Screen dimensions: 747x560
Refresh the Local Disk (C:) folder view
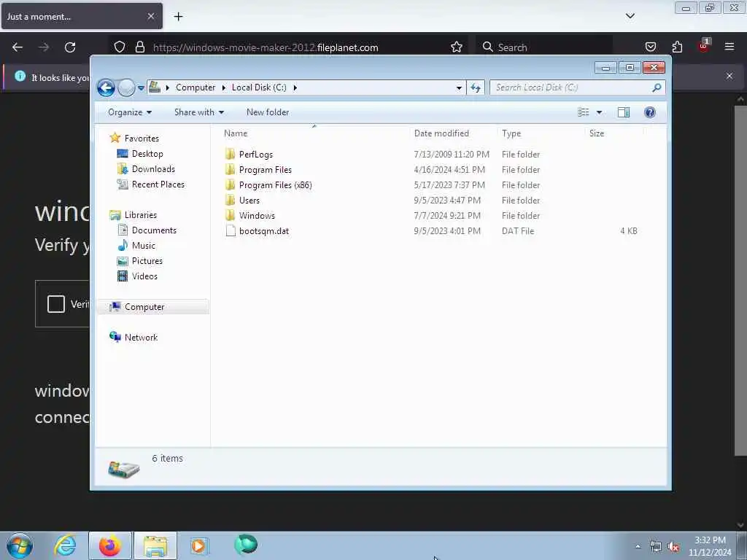(x=476, y=87)
